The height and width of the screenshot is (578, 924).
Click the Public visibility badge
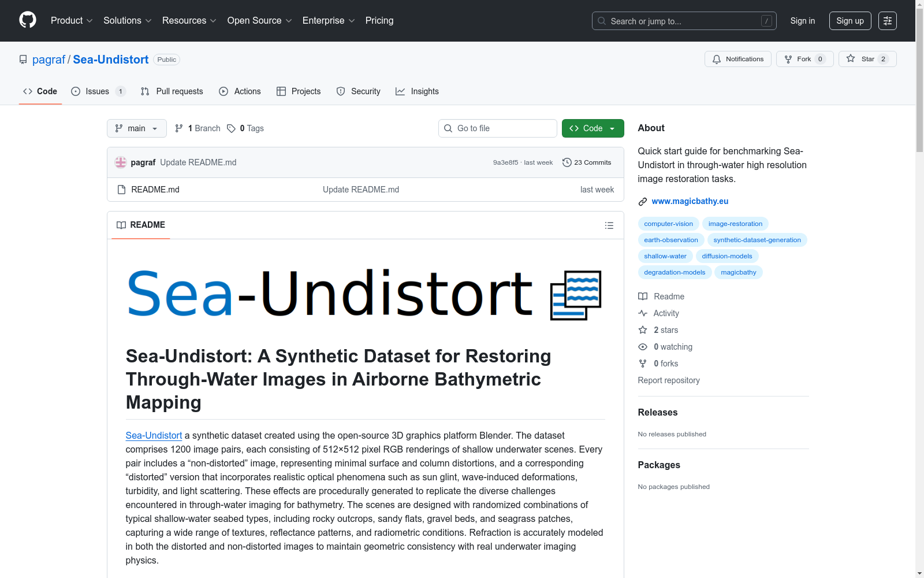(167, 60)
